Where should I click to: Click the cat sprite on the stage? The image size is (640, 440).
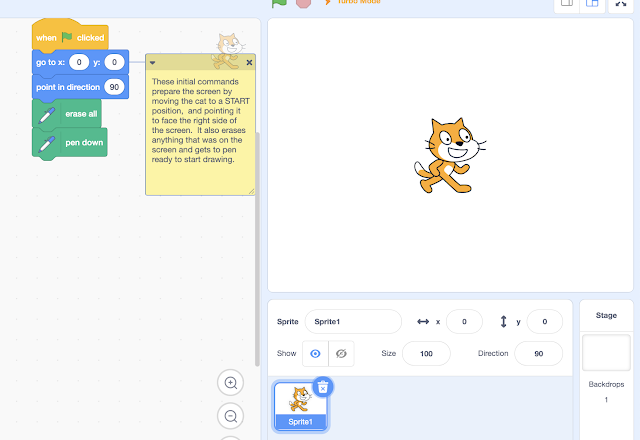tap(449, 156)
